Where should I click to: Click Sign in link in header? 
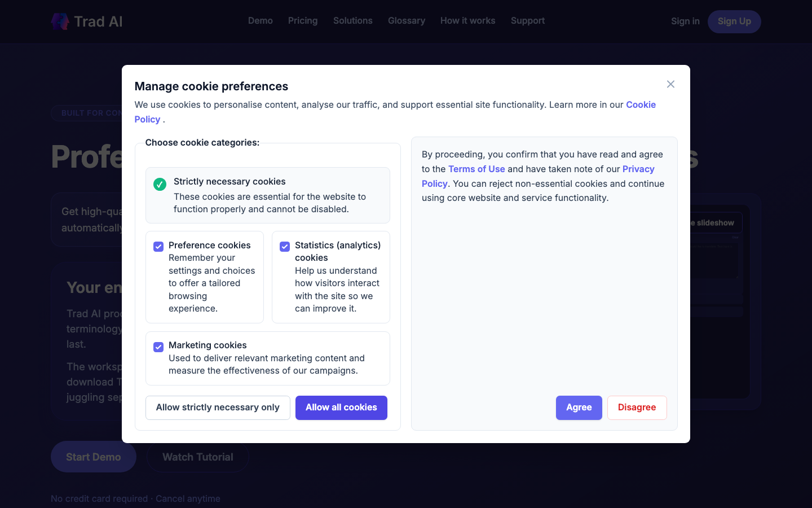click(685, 21)
